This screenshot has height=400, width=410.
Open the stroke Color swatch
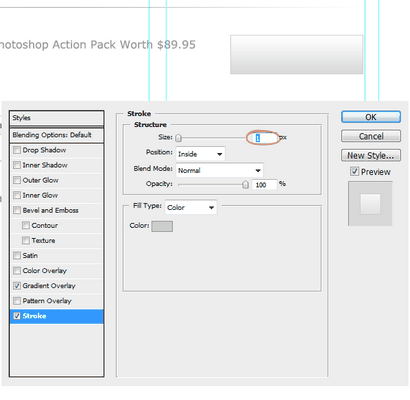[162, 226]
